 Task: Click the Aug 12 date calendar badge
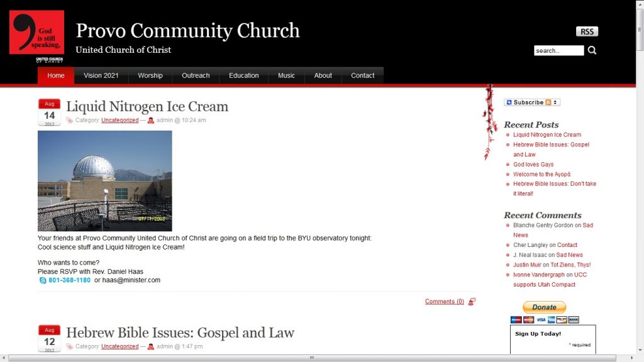[x=49, y=338]
